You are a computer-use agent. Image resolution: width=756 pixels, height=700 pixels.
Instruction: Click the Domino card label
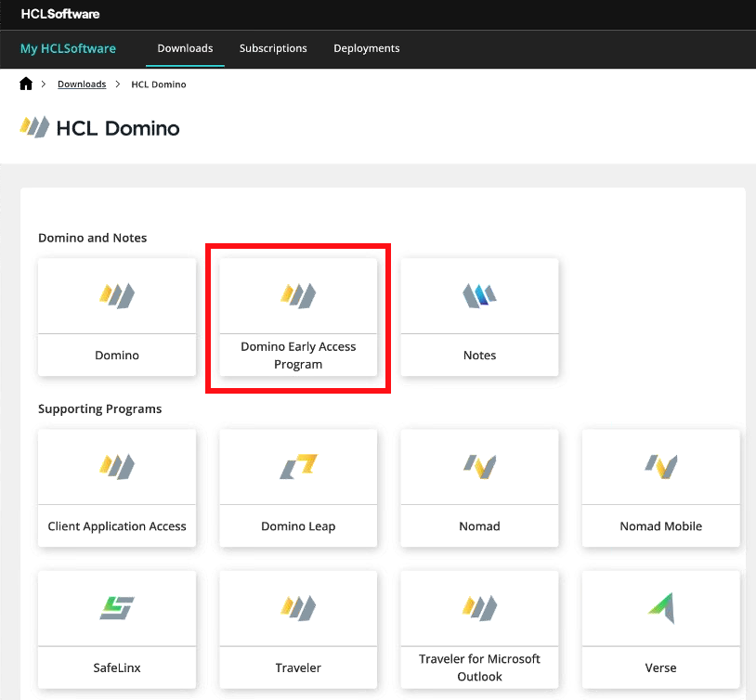click(117, 356)
